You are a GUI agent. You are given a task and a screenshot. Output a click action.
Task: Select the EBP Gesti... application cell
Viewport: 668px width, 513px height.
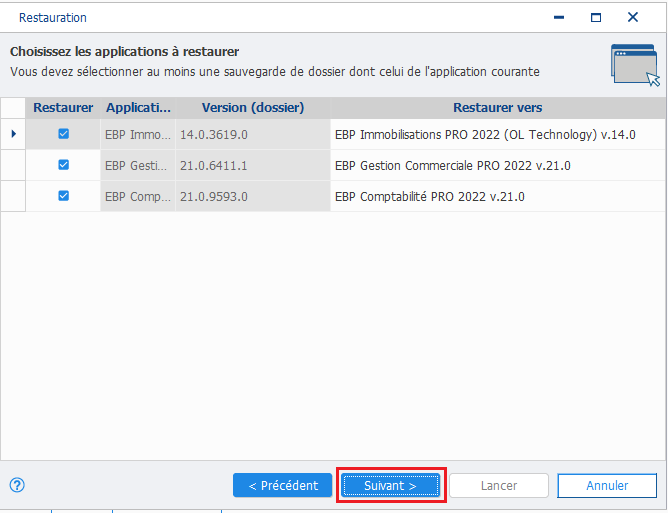(138, 165)
